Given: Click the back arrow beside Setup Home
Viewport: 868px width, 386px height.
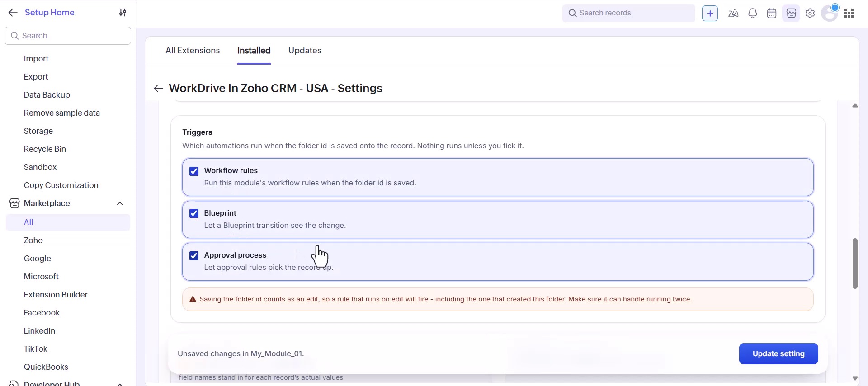Looking at the screenshot, I should 13,13.
